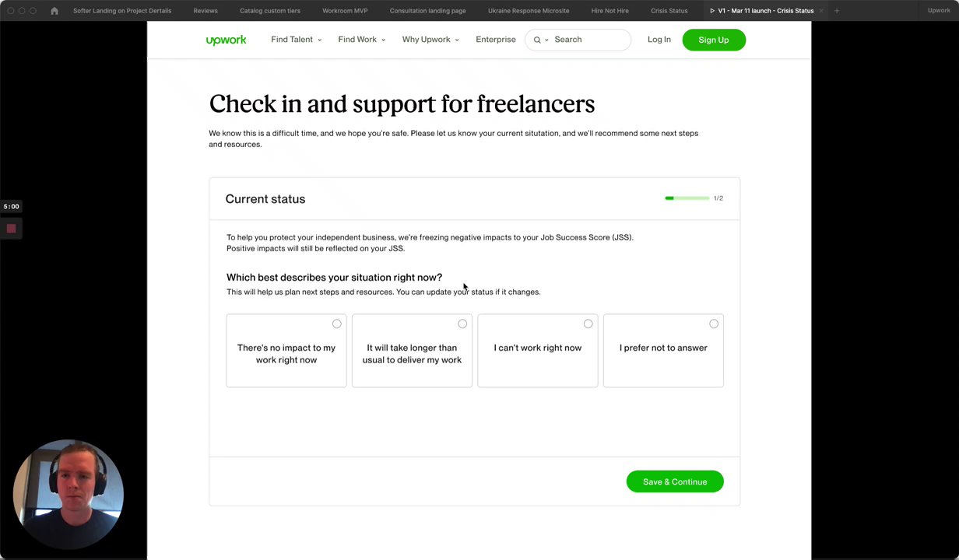
Task: Click the Upwork logo in the header
Action: [226, 40]
